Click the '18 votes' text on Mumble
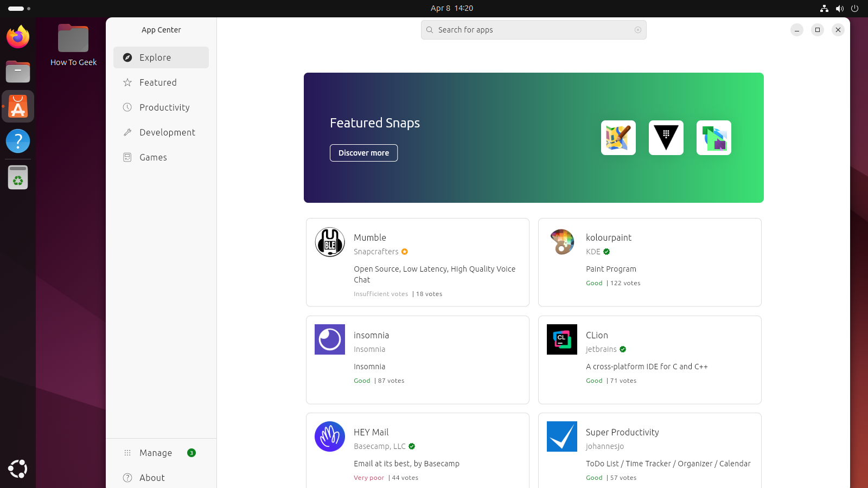The width and height of the screenshot is (868, 488). point(429,294)
